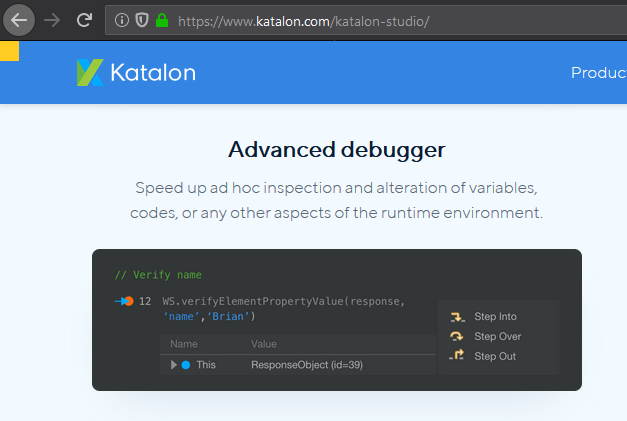Click the yellow square at page corner

point(9,51)
